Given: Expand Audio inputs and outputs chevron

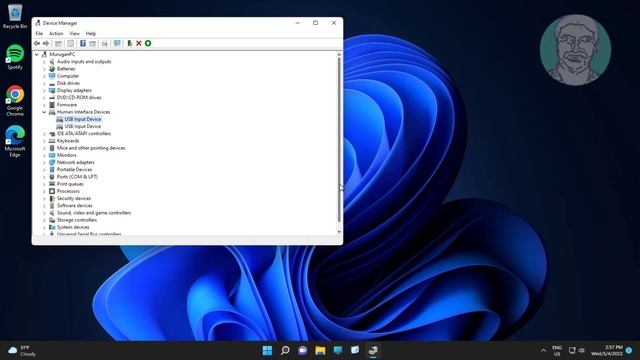Looking at the screenshot, I should pos(44,62).
